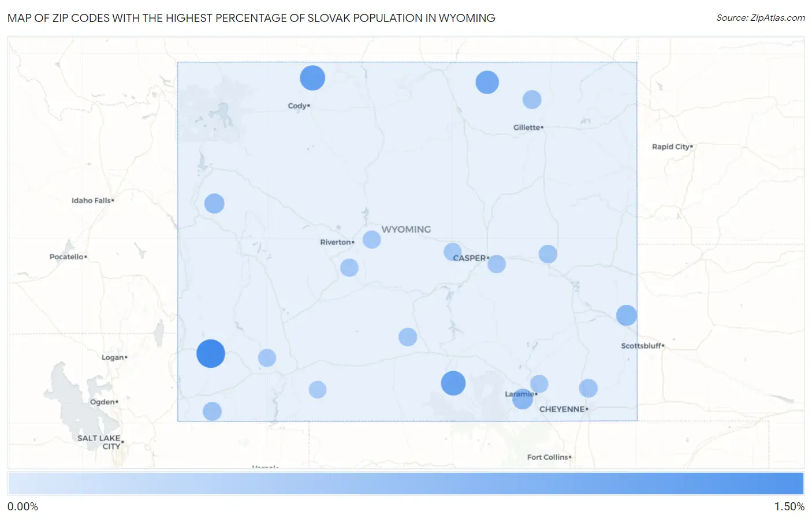Click the bubble north of Cheyenne label
The height and width of the screenshot is (519, 812).
(588, 388)
